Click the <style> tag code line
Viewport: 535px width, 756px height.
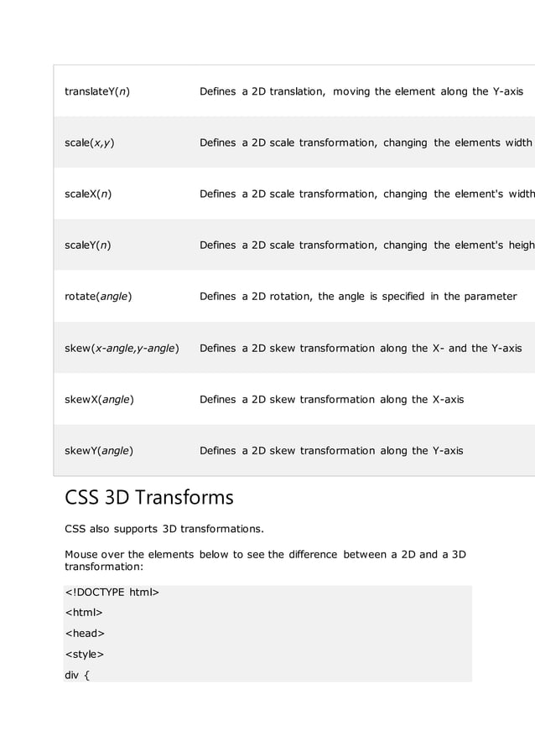[x=84, y=655]
